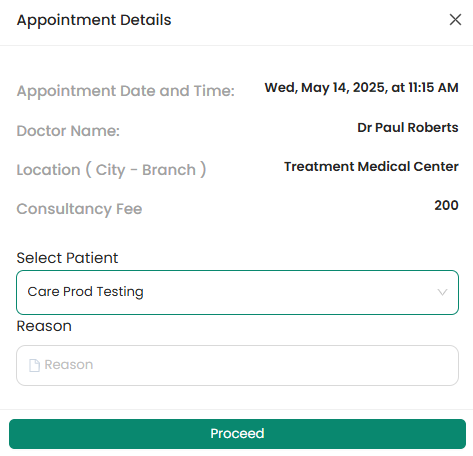Viewport: 473px width, 456px height.
Task: Click the Appointment Details title
Action: 94,20
